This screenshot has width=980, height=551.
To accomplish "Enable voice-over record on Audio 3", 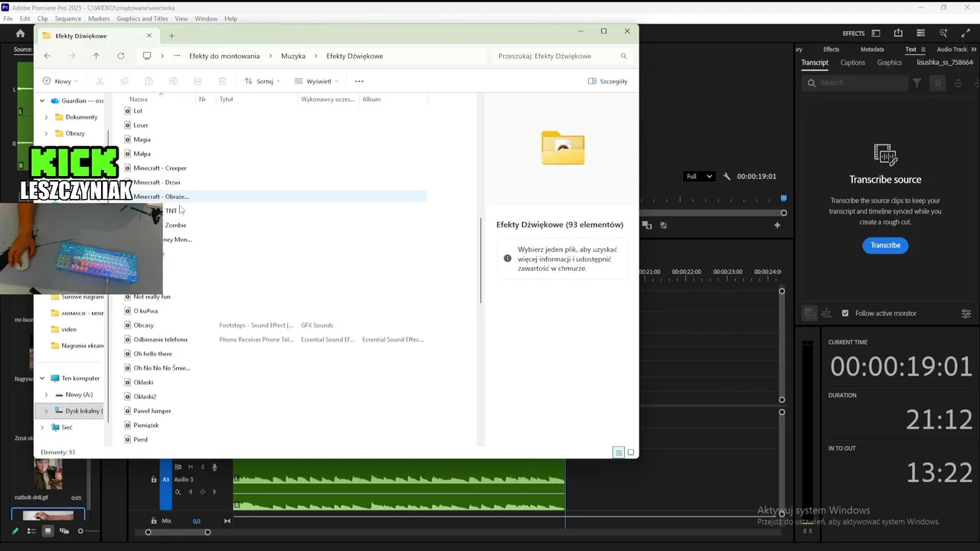I will pyautogui.click(x=214, y=467).
